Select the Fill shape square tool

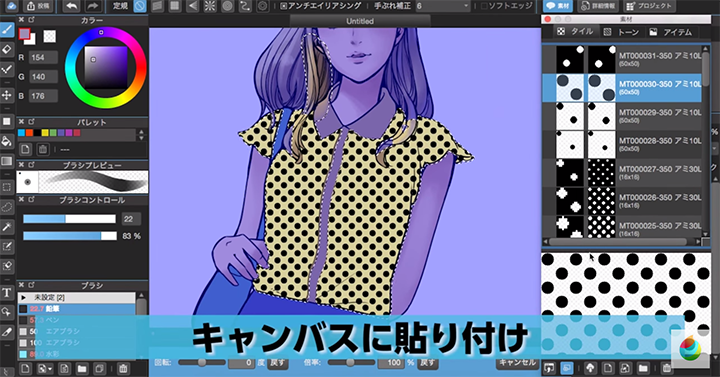7,121
